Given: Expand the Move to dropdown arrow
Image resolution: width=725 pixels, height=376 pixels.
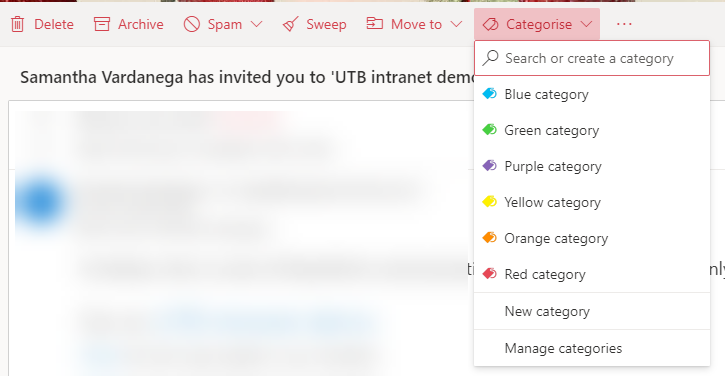Looking at the screenshot, I should [x=456, y=24].
